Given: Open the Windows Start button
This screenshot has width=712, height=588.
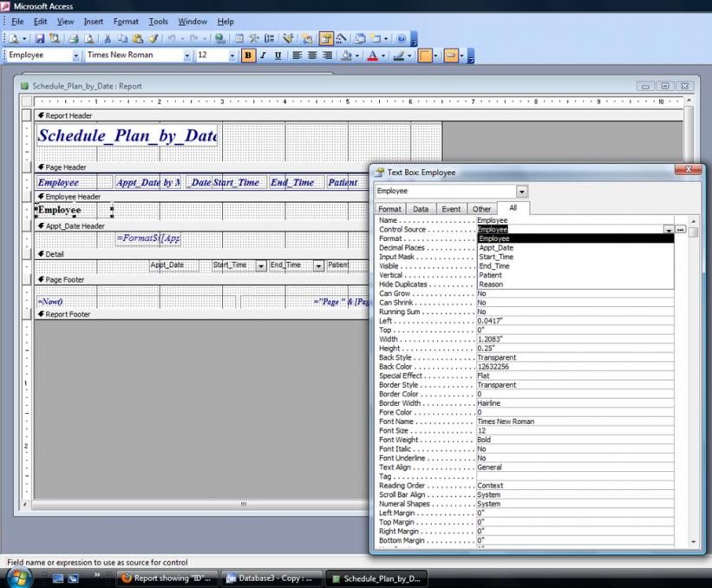Looking at the screenshot, I should point(19,578).
